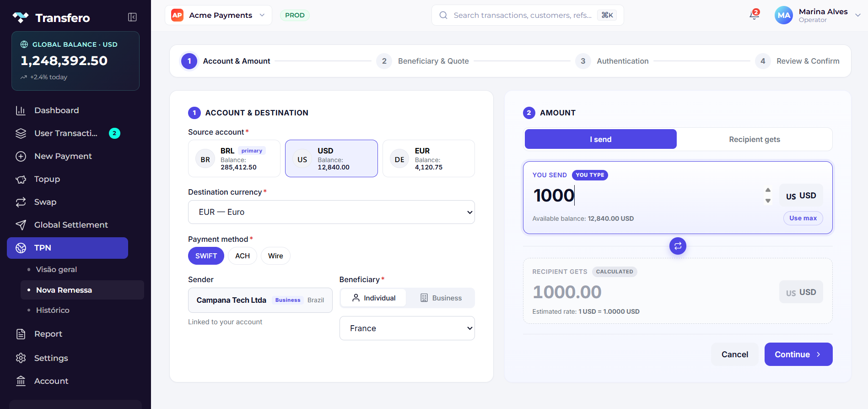Open the USD recipient currency selector
Viewport: 868px width, 409px height.
pyautogui.click(x=801, y=292)
